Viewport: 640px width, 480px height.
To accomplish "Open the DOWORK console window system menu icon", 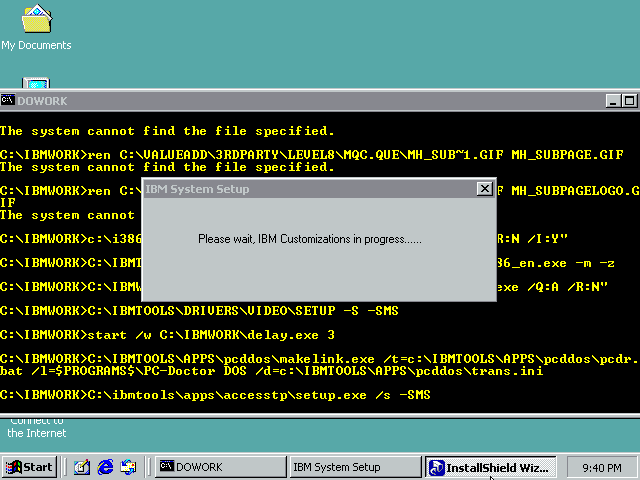I will 8,101.
